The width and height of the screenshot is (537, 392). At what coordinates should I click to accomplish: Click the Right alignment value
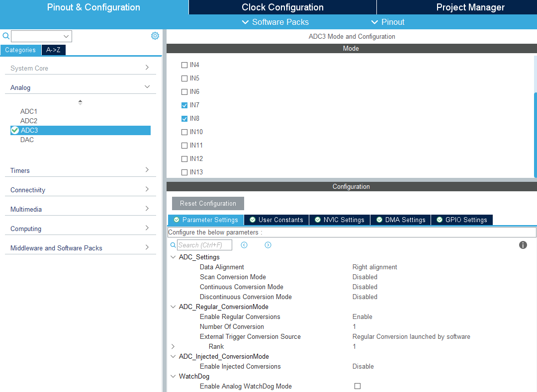375,267
